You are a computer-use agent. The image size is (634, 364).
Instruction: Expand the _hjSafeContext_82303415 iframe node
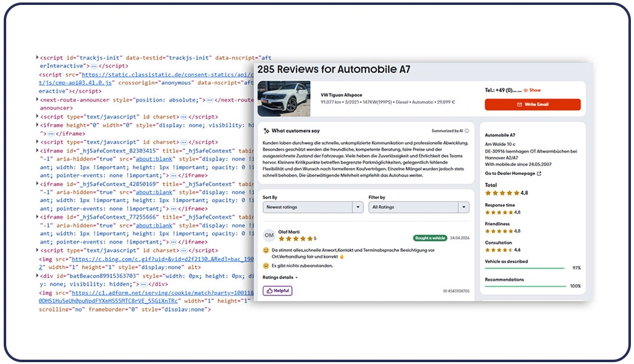click(37, 150)
